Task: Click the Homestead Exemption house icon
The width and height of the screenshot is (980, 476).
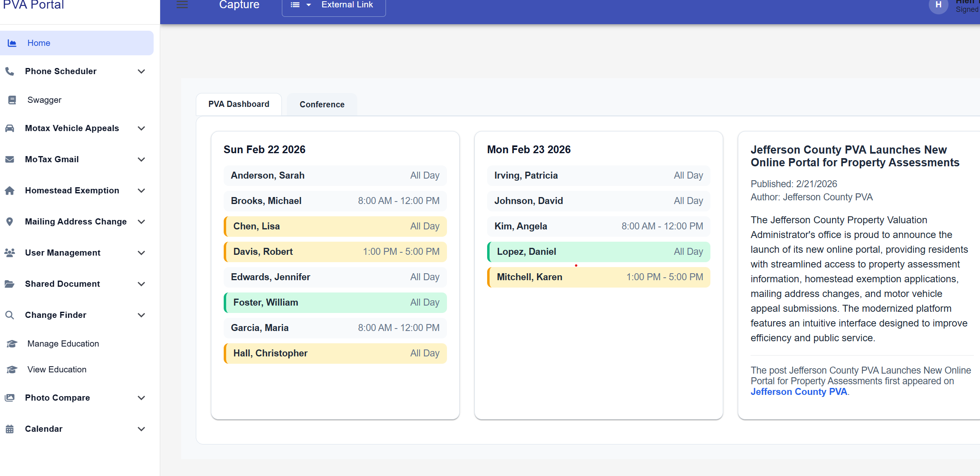Action: [9, 190]
